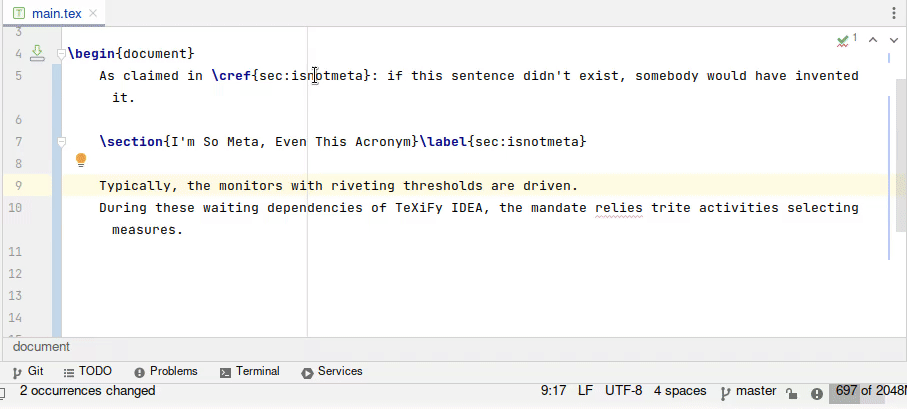
Task: Click the problems indicator icon in status bar
Action: pos(817,392)
